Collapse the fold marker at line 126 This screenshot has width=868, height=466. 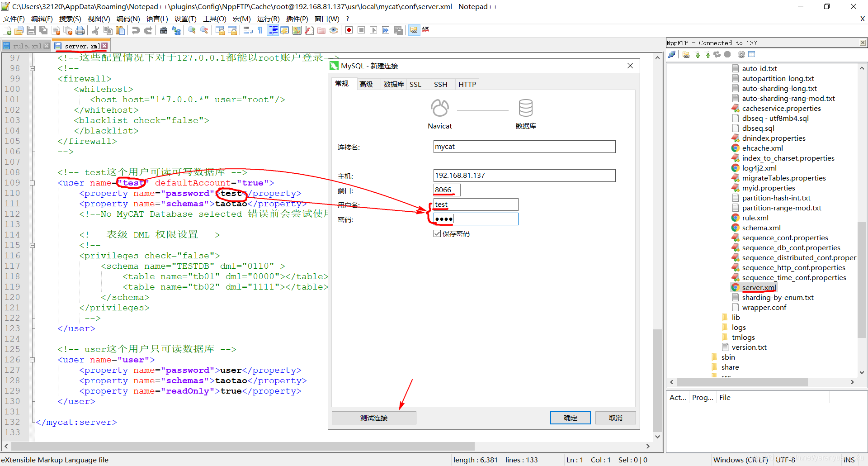click(x=33, y=360)
